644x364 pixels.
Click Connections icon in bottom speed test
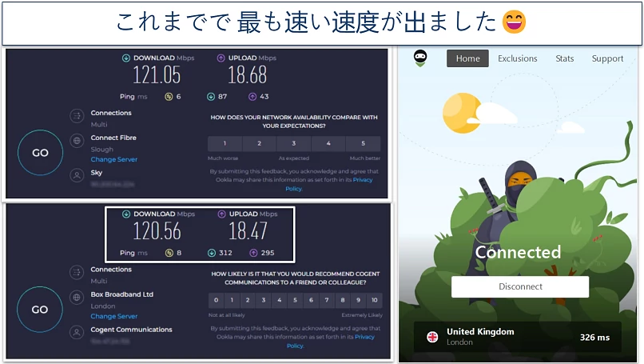point(77,273)
